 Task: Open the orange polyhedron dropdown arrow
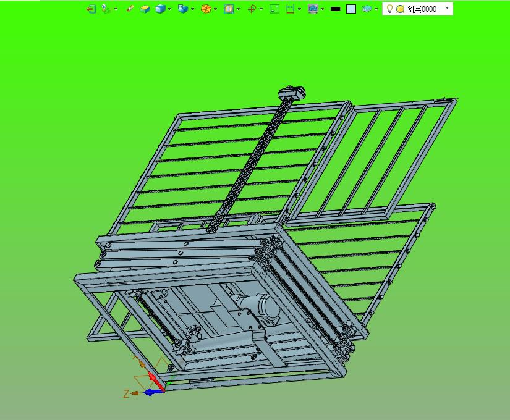215,9
